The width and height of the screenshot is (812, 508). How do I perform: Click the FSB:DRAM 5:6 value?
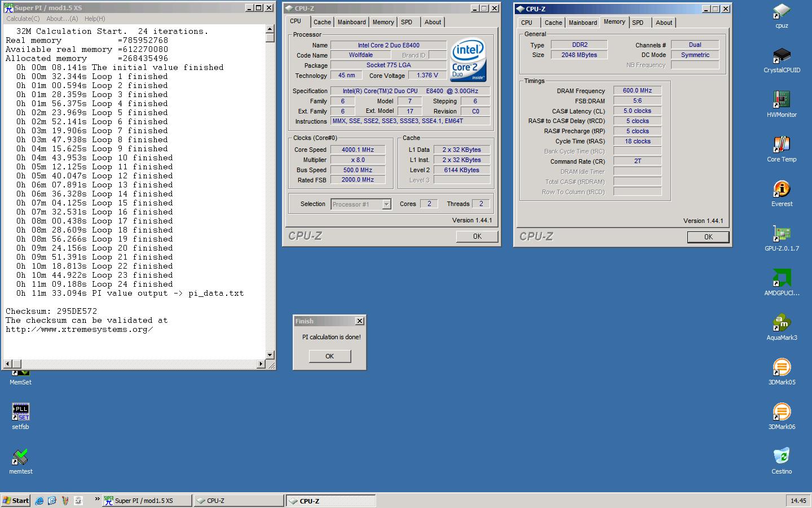point(637,100)
